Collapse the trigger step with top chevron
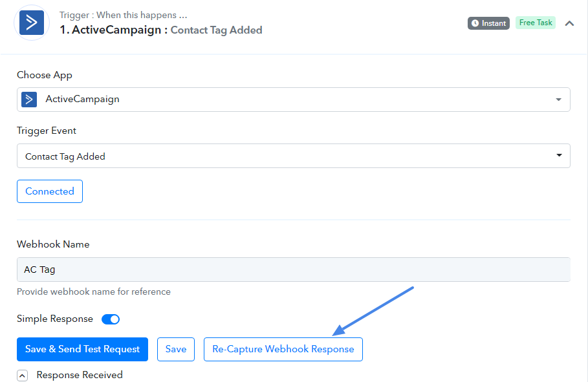The height and width of the screenshot is (382, 588). click(x=569, y=23)
